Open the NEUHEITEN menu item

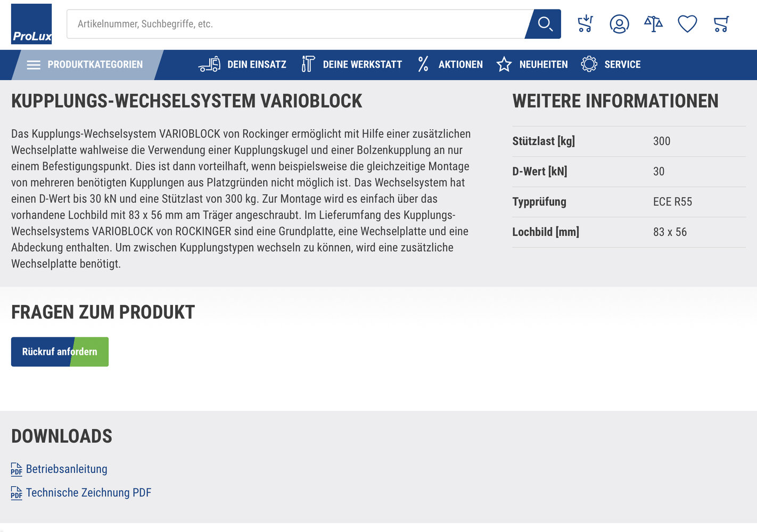[532, 64]
